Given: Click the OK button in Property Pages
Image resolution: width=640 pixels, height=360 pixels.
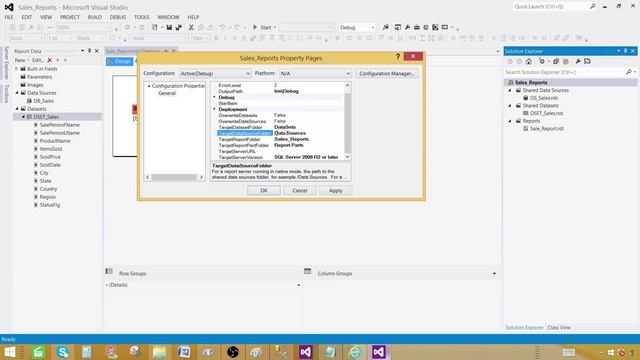Looking at the screenshot, I should point(264,191).
